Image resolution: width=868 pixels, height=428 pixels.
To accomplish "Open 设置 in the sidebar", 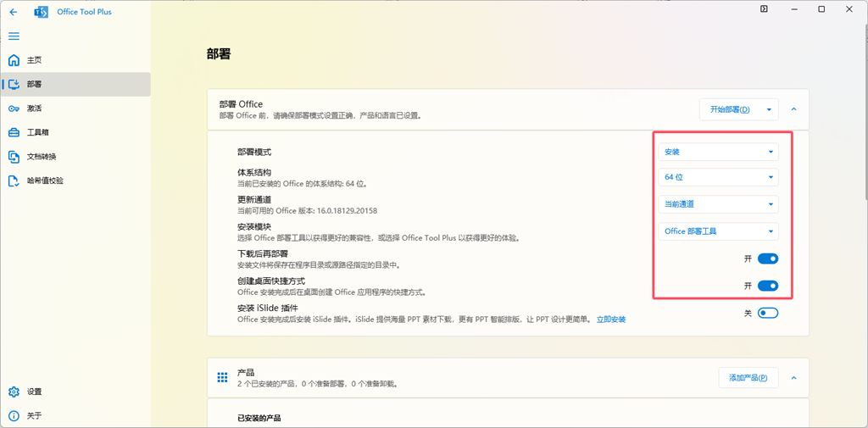I will 75,392.
